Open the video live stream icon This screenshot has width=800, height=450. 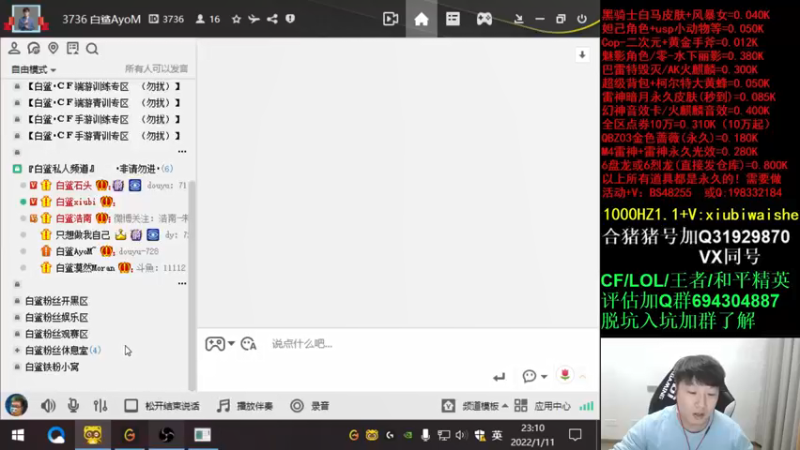tap(390, 19)
